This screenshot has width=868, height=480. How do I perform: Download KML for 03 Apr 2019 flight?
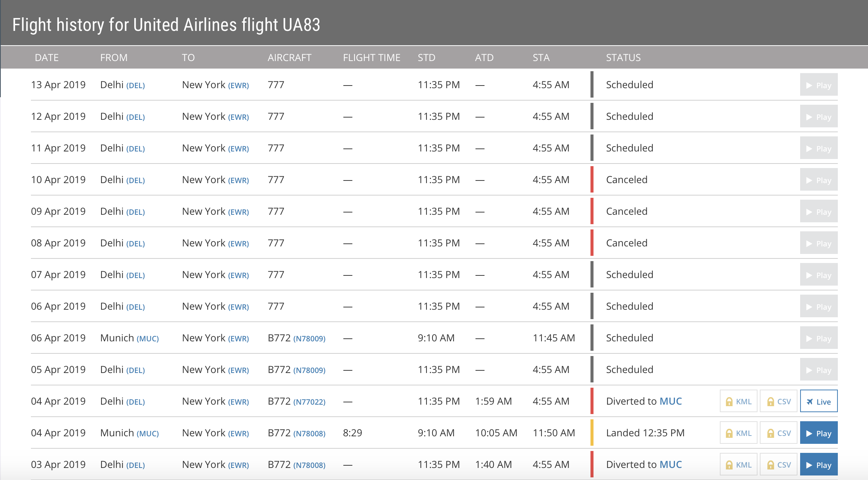click(x=739, y=465)
